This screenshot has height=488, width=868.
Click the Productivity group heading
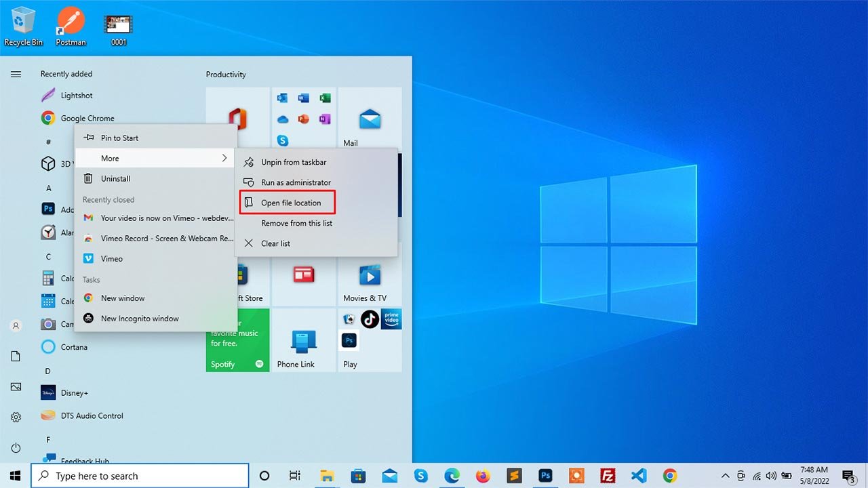point(226,75)
